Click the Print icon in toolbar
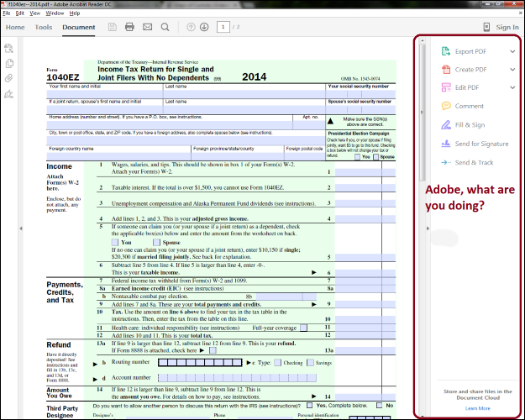The width and height of the screenshot is (525, 420). [x=129, y=27]
